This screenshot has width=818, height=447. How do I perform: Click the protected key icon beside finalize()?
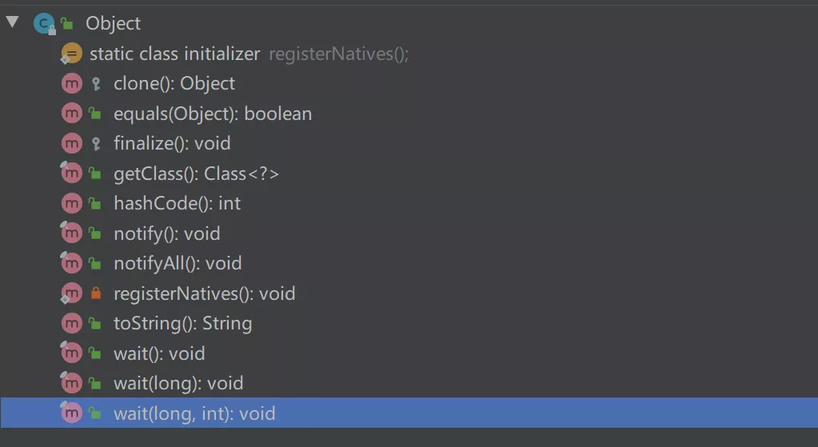pyautogui.click(x=95, y=143)
